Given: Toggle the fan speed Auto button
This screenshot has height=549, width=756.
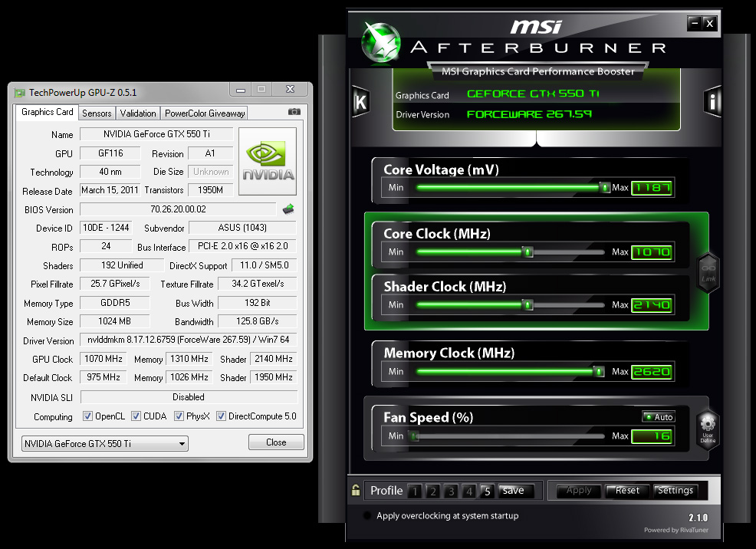Looking at the screenshot, I should click(659, 417).
